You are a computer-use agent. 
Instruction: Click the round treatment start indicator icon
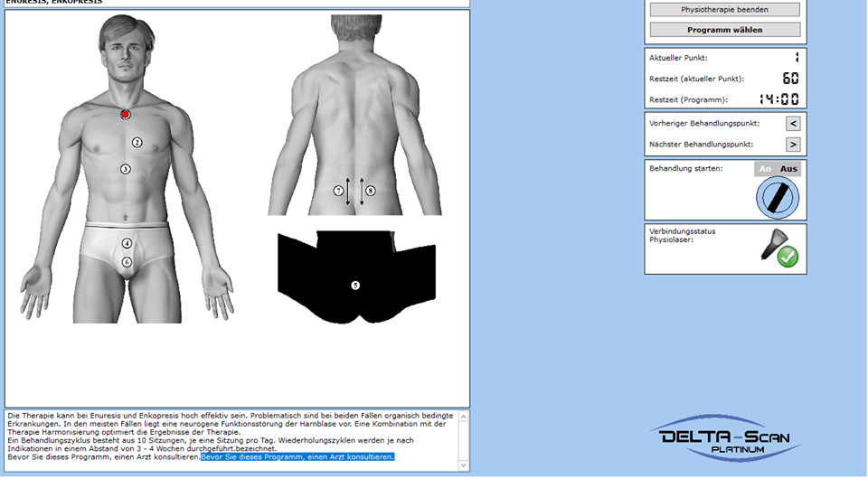(x=778, y=198)
